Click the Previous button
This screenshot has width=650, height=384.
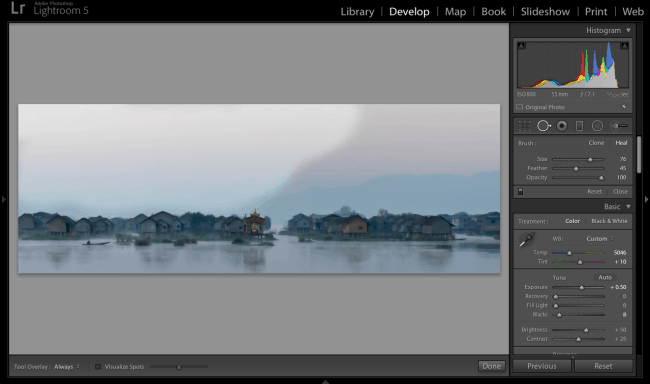click(542, 366)
